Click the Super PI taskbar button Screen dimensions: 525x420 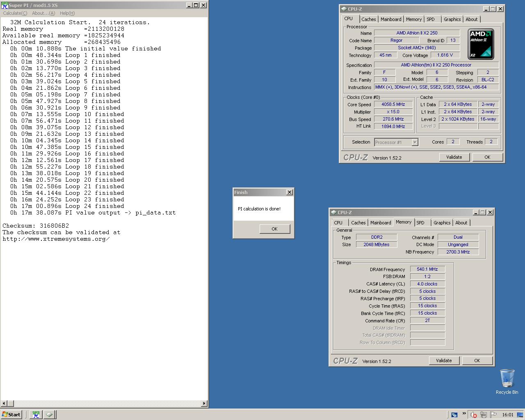point(36,414)
